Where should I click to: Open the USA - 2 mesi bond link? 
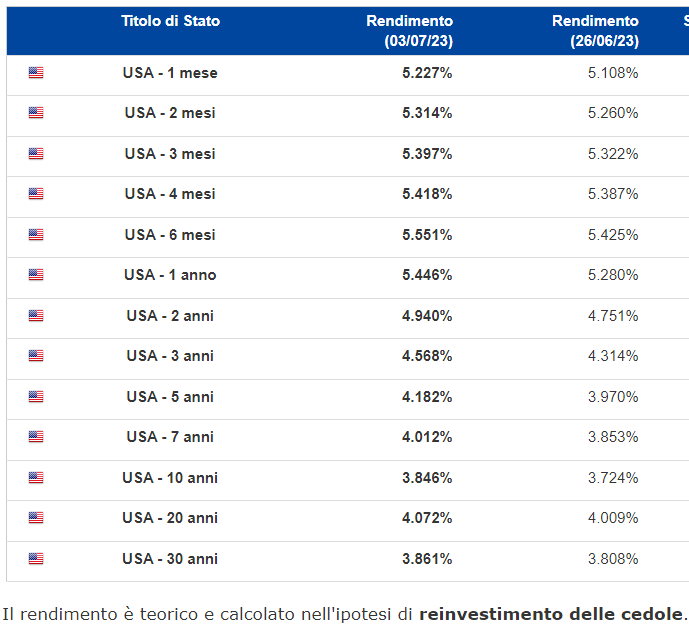[170, 113]
